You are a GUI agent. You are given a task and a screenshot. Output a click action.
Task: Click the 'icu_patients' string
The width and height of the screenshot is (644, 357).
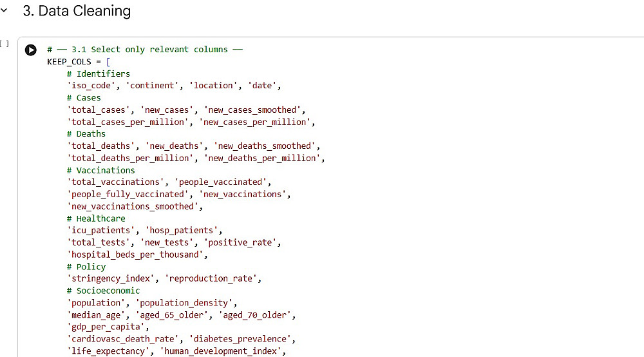(101, 231)
